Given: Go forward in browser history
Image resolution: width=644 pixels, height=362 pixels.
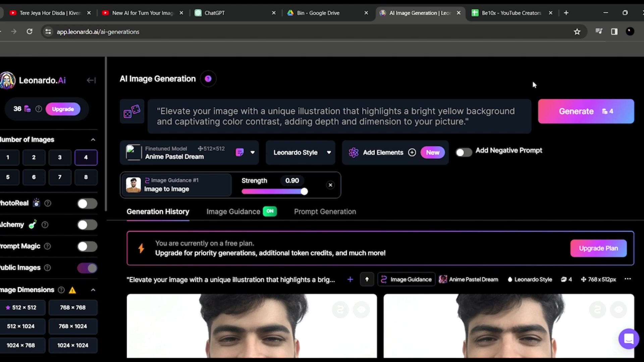Looking at the screenshot, I should [x=14, y=32].
